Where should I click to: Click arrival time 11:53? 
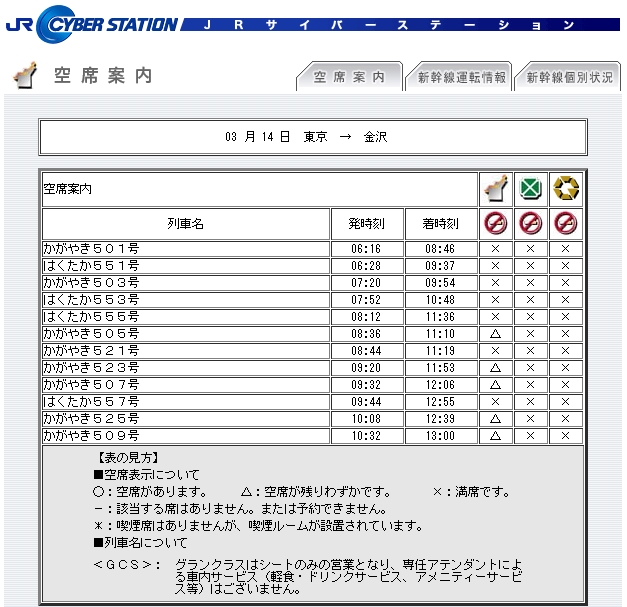pos(440,367)
